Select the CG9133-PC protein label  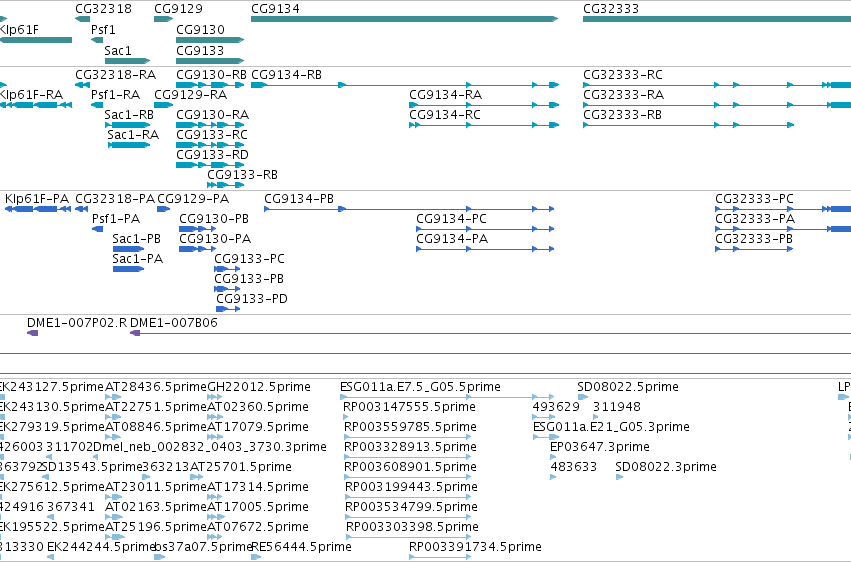click(250, 259)
